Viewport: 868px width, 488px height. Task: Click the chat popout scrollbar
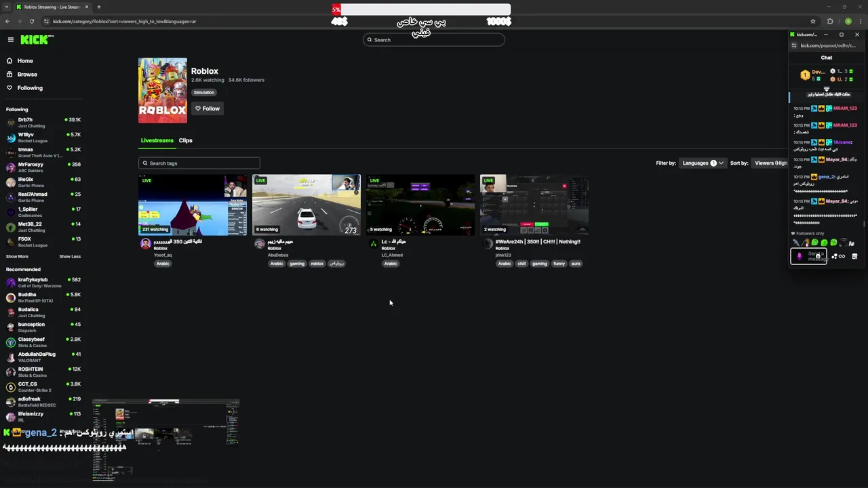[x=864, y=223]
